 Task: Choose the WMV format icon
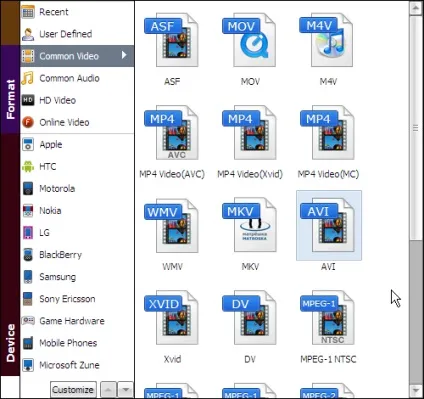point(172,225)
